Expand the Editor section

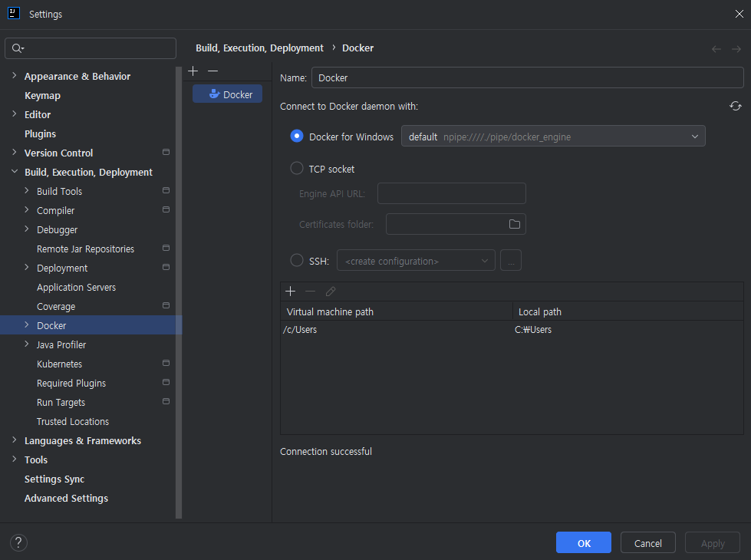[x=15, y=114]
